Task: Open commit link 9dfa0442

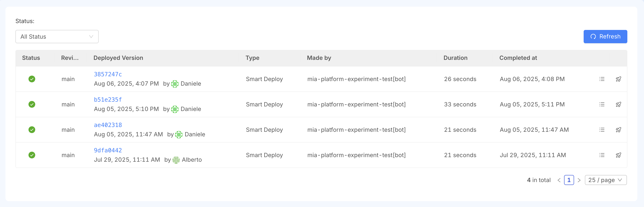Action: point(108,150)
